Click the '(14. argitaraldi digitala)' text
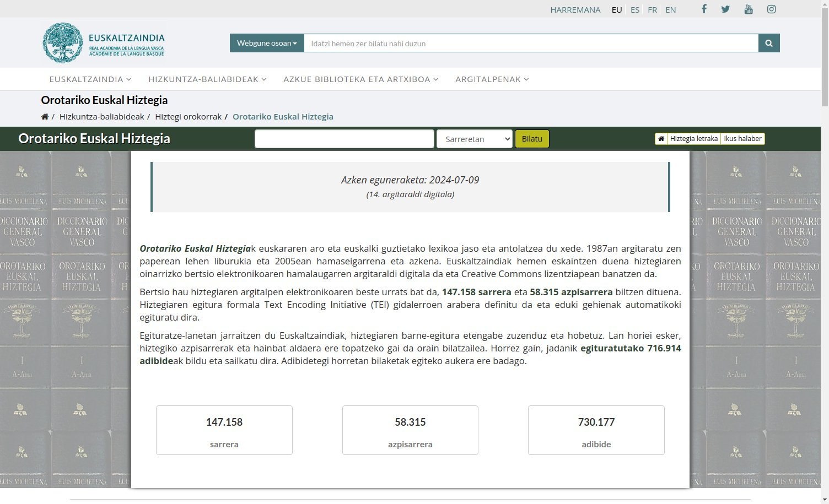The image size is (829, 504). point(410,194)
